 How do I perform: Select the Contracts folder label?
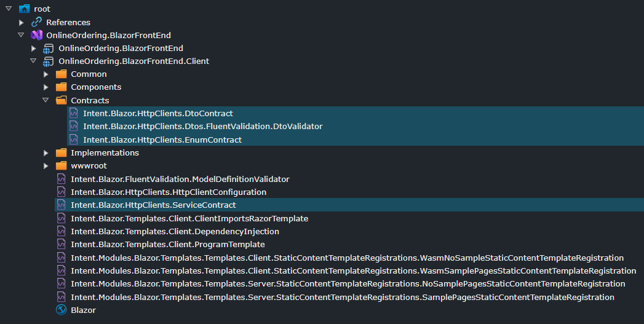90,100
